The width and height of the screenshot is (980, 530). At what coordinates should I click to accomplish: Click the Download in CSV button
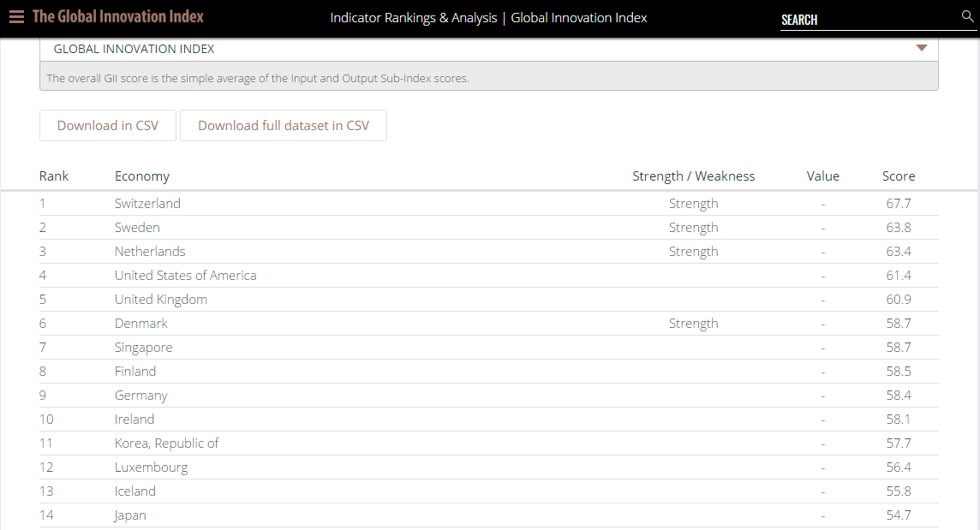(107, 126)
